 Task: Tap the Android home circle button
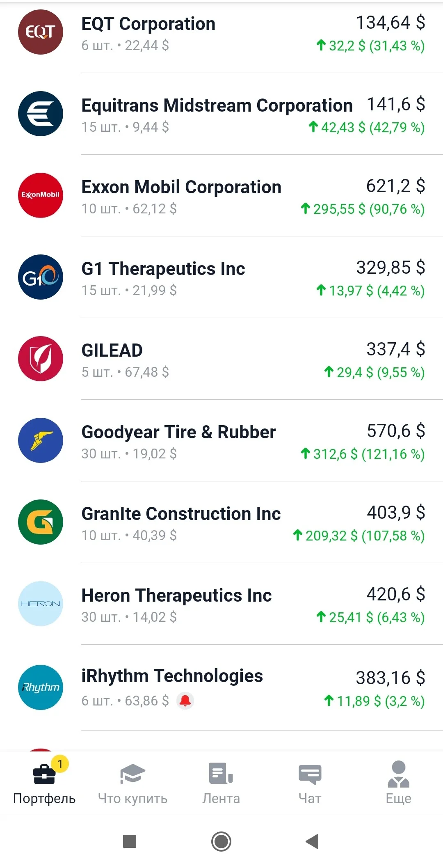click(x=221, y=841)
